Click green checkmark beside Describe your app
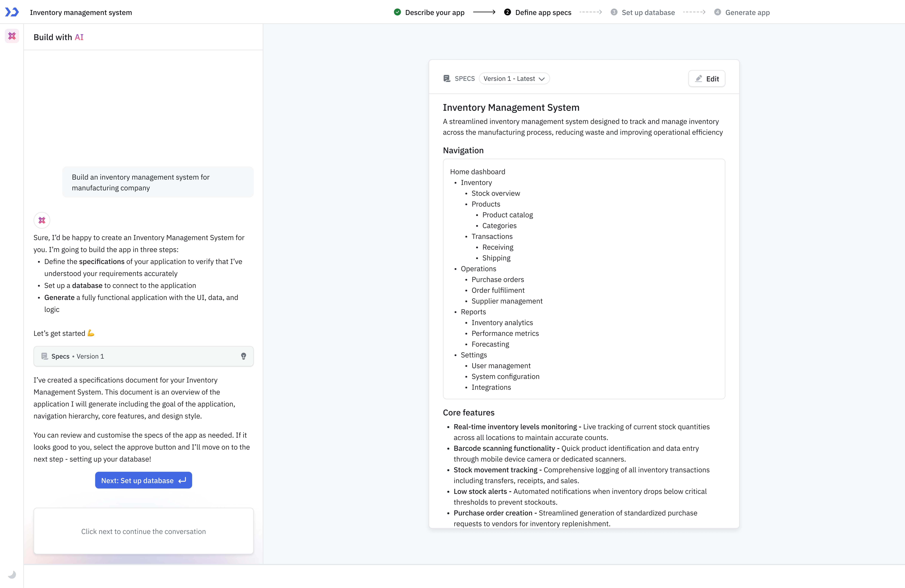Viewport: 905px width, 588px height. 397,12
